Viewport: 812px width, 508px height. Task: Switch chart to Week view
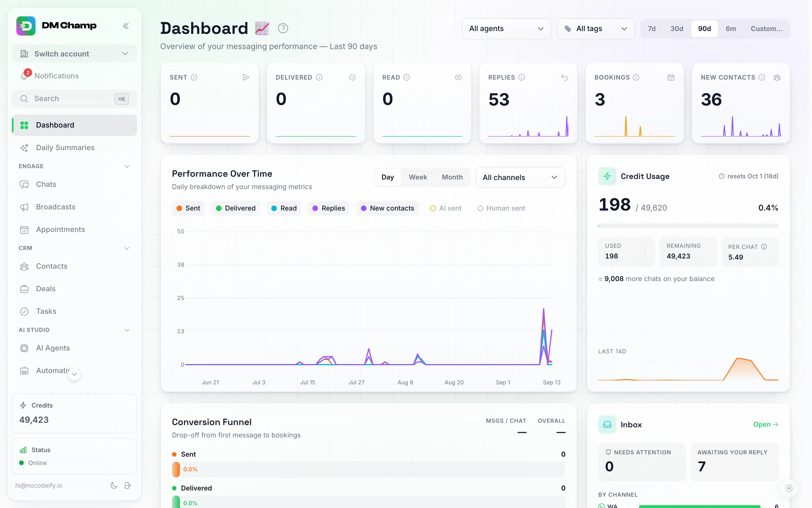418,177
